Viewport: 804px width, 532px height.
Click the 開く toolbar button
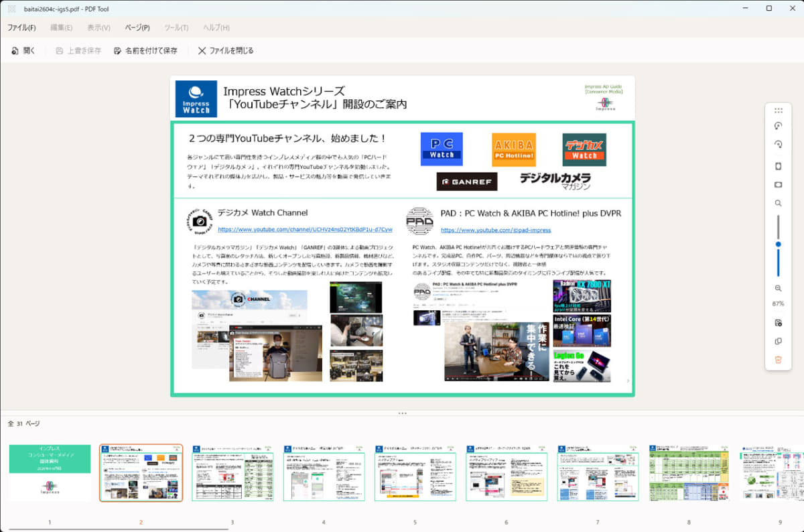pos(23,50)
